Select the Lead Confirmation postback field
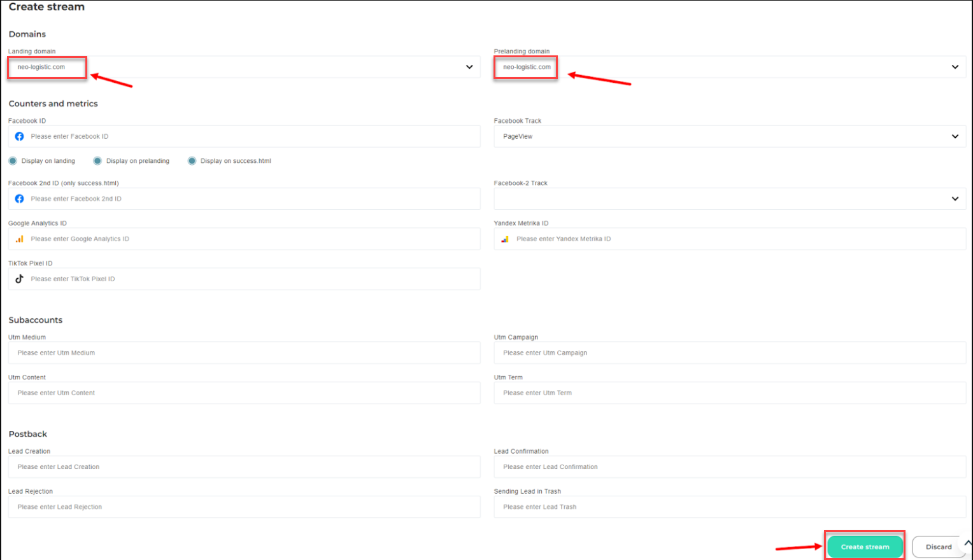This screenshot has width=973, height=560. 730,466
